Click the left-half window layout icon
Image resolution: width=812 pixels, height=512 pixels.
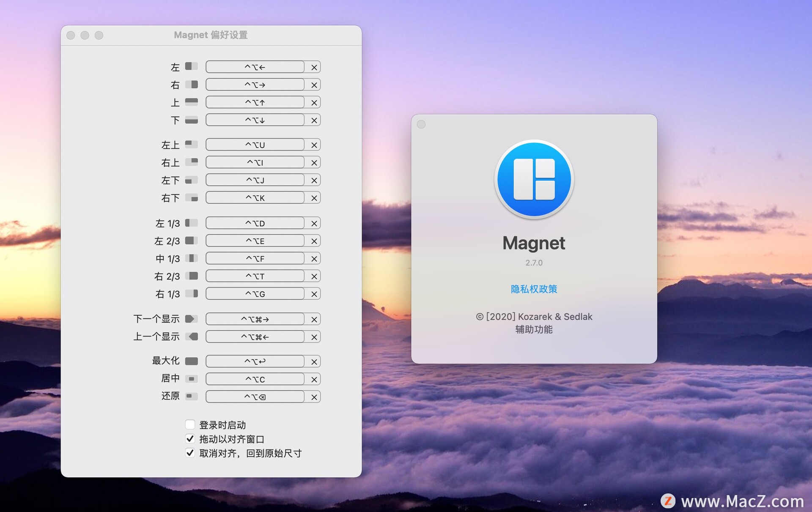pos(191,66)
